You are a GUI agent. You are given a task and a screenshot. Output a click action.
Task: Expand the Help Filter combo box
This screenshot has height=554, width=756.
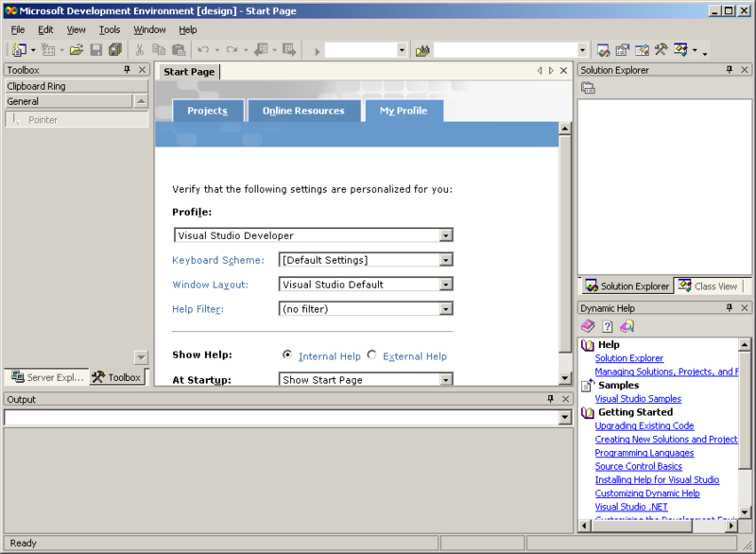point(447,309)
